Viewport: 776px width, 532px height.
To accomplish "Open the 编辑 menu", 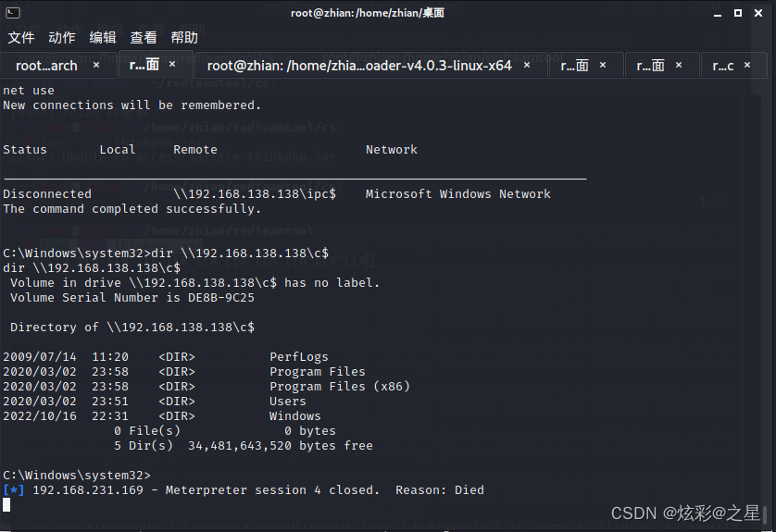I will pos(103,38).
